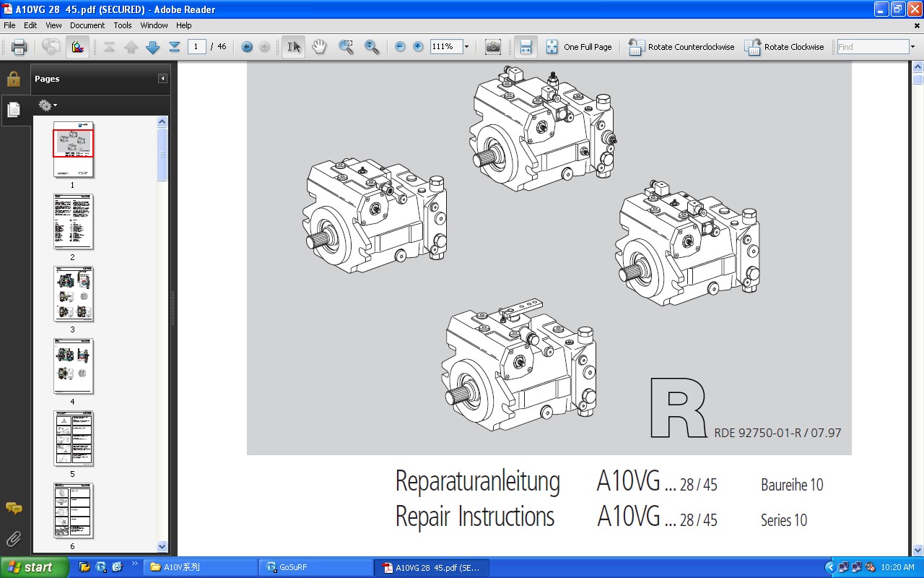Click document scrollbar up arrow
The height and width of the screenshot is (578, 924).
918,66
